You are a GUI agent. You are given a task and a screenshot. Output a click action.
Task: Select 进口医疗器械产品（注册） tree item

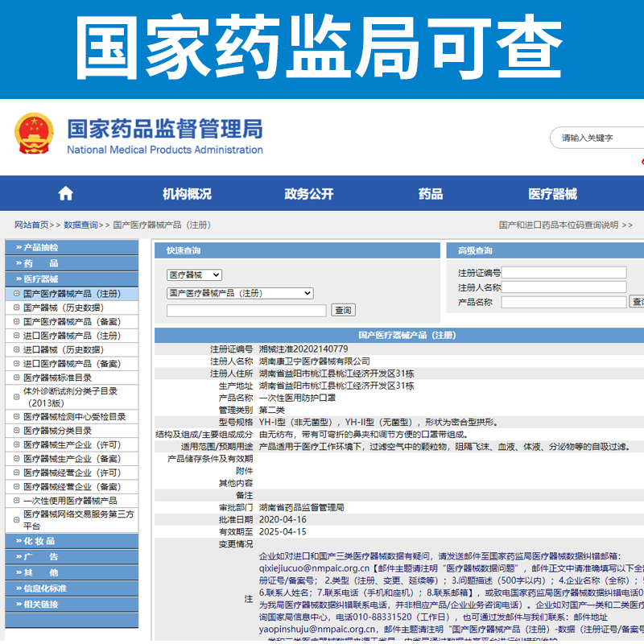click(x=72, y=336)
